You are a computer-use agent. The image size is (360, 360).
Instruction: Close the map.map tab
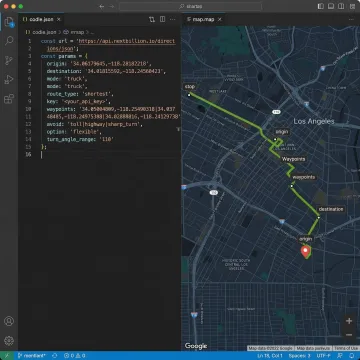pos(220,19)
